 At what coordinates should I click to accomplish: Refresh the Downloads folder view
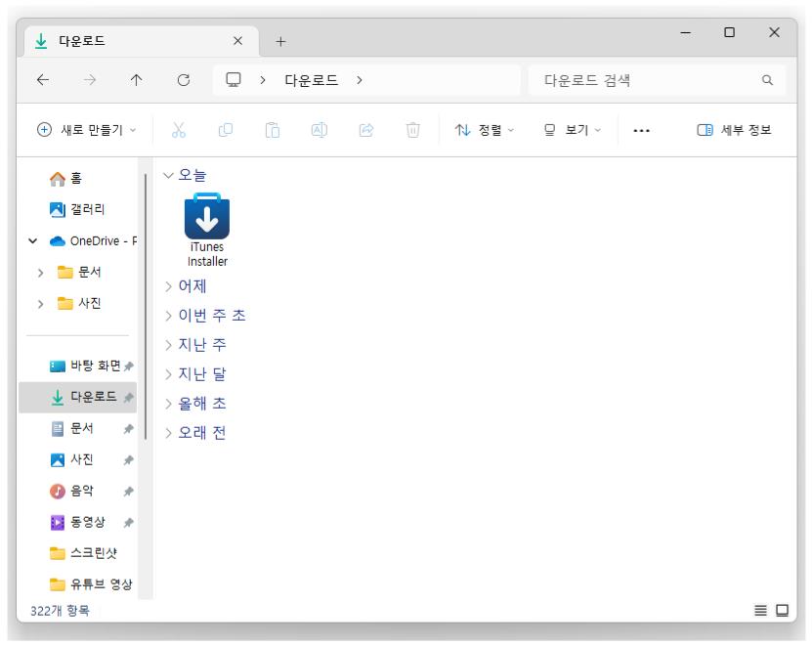coord(184,80)
